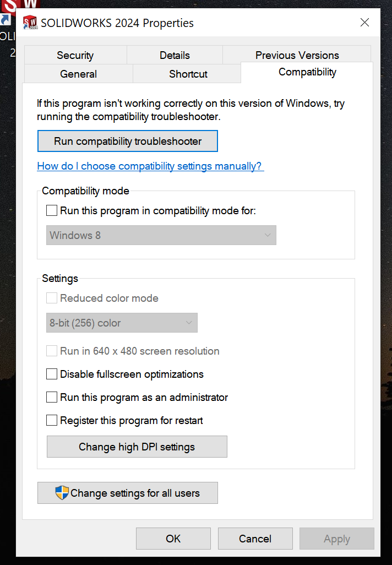Switch to the Security tab
The height and width of the screenshot is (565, 392).
pos(75,55)
